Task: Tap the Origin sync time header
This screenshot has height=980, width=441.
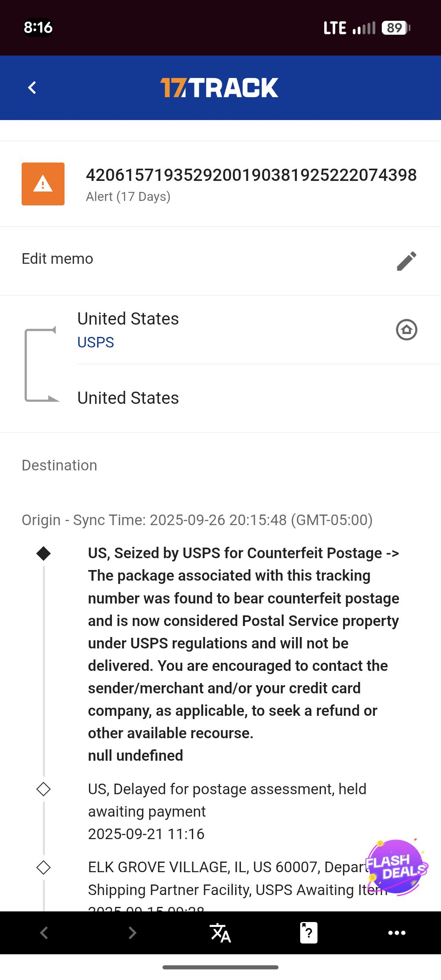Action: tap(197, 520)
